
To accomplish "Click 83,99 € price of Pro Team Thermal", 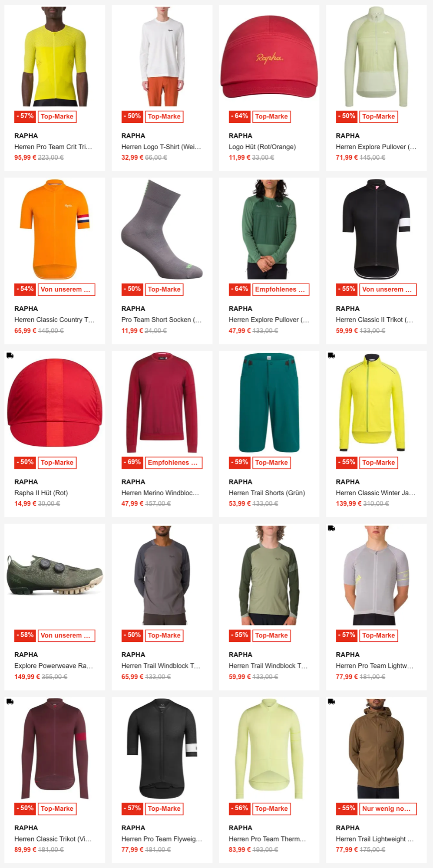I will (239, 849).
